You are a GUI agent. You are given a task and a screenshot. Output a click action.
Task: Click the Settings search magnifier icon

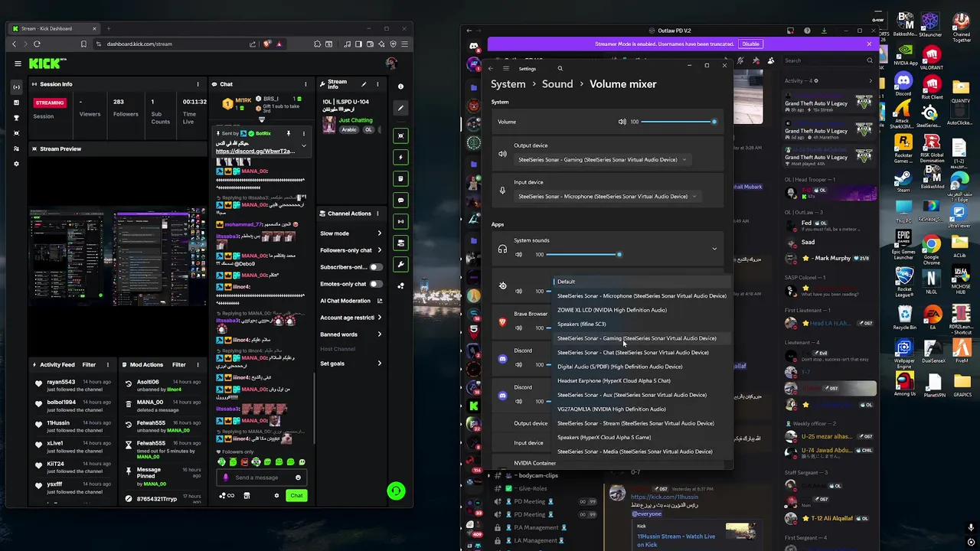(x=560, y=68)
